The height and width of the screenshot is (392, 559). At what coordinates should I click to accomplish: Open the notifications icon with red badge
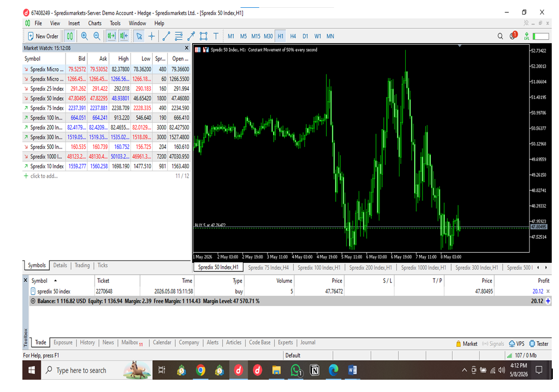pos(513,36)
